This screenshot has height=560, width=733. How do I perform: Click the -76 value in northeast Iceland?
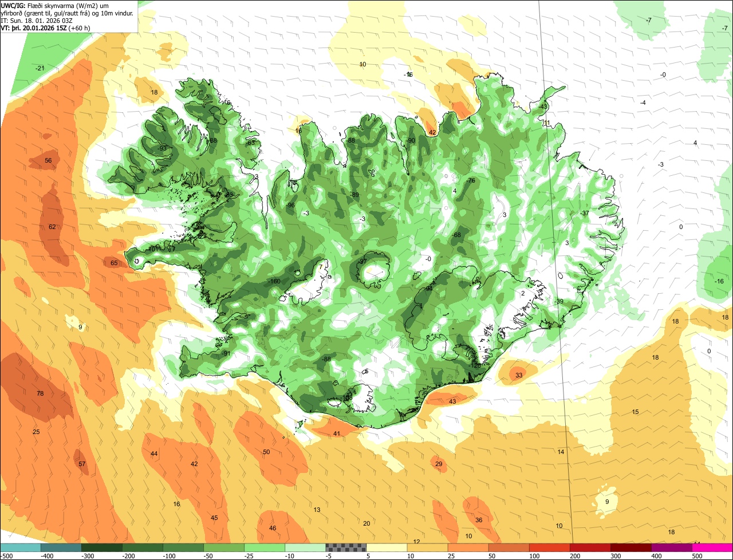click(x=471, y=180)
